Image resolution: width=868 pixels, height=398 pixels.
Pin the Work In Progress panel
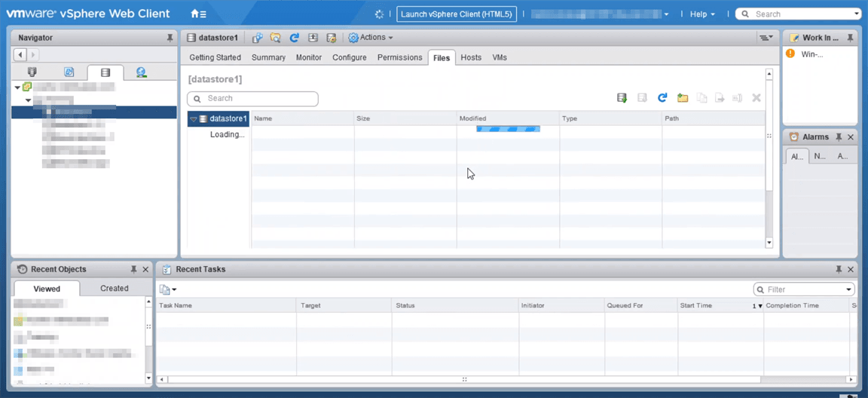pos(850,38)
